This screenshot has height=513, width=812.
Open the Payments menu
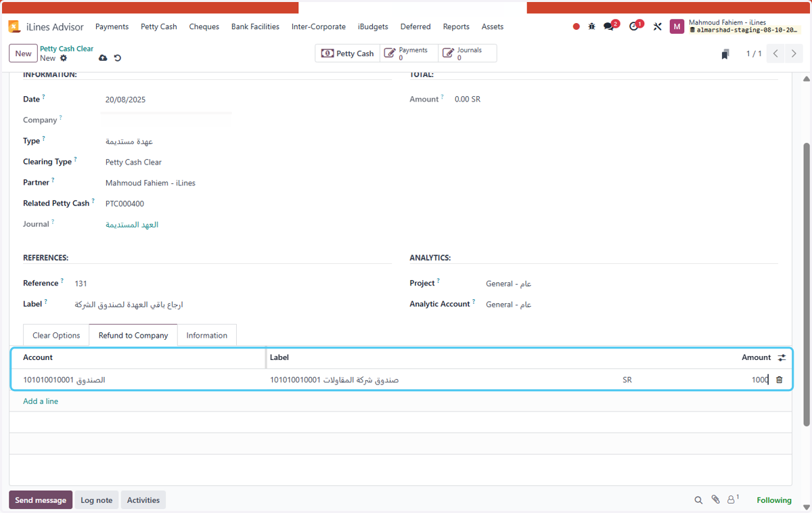click(112, 26)
